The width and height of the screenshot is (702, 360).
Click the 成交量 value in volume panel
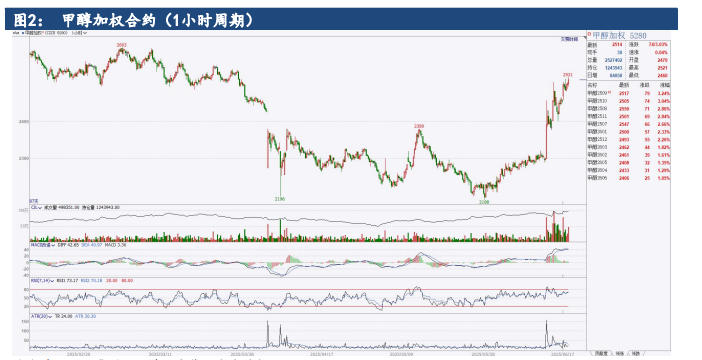pos(69,207)
